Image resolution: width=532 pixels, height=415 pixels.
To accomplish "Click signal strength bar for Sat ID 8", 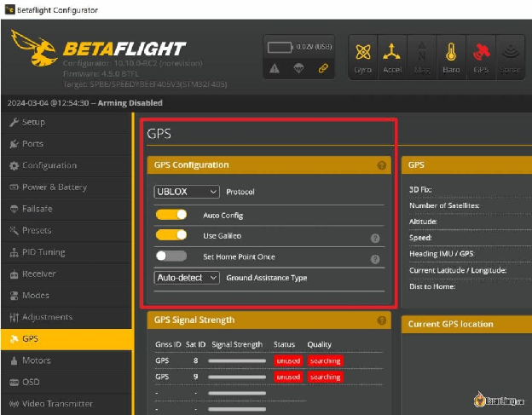I will coord(237,360).
